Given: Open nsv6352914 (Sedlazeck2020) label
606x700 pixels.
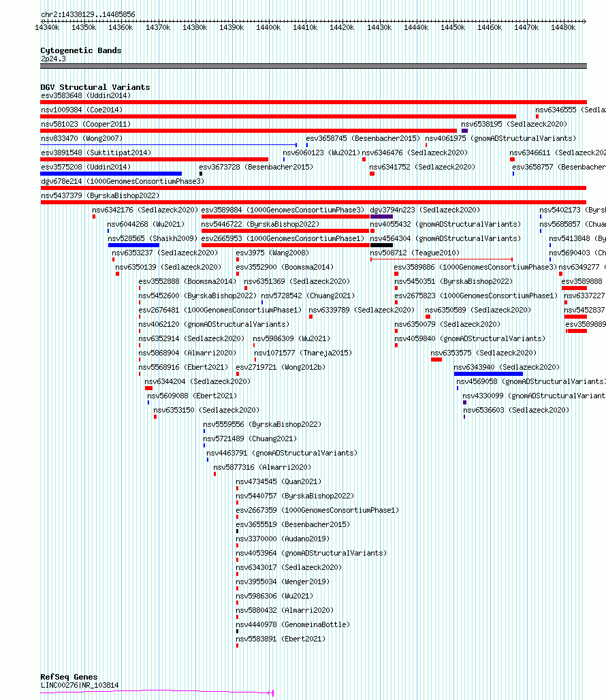Looking at the screenshot, I should click(191, 338).
